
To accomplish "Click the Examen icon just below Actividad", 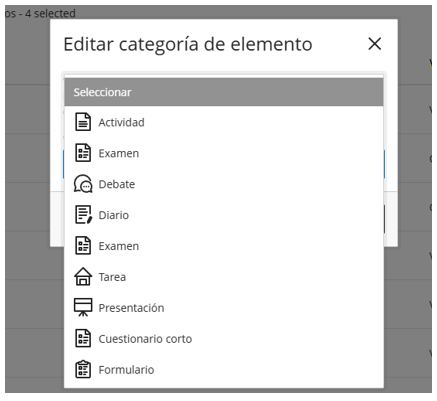I will click(x=83, y=153).
